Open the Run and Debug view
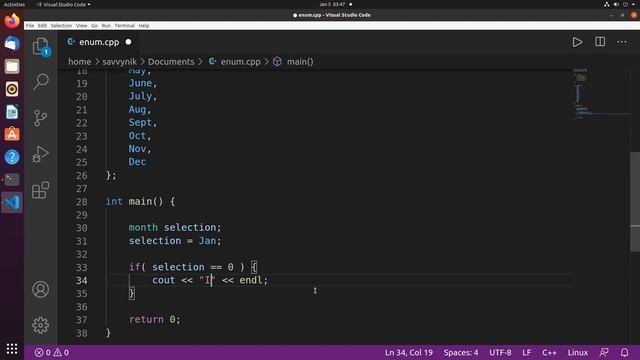640x360 pixels. coord(41,154)
